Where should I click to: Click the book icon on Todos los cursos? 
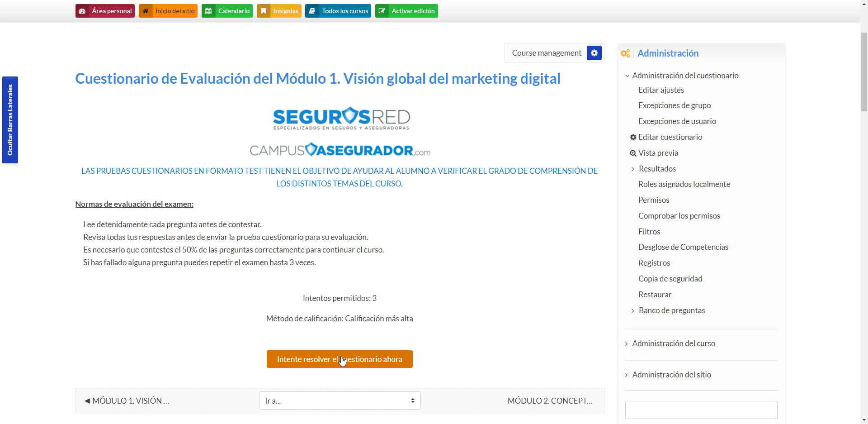pyautogui.click(x=312, y=11)
